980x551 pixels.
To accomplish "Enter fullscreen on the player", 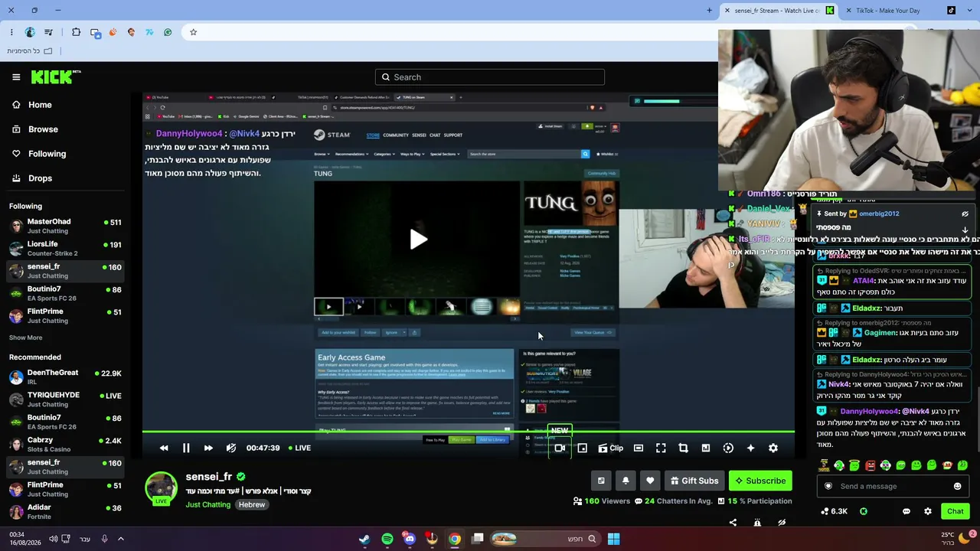I will tap(661, 448).
